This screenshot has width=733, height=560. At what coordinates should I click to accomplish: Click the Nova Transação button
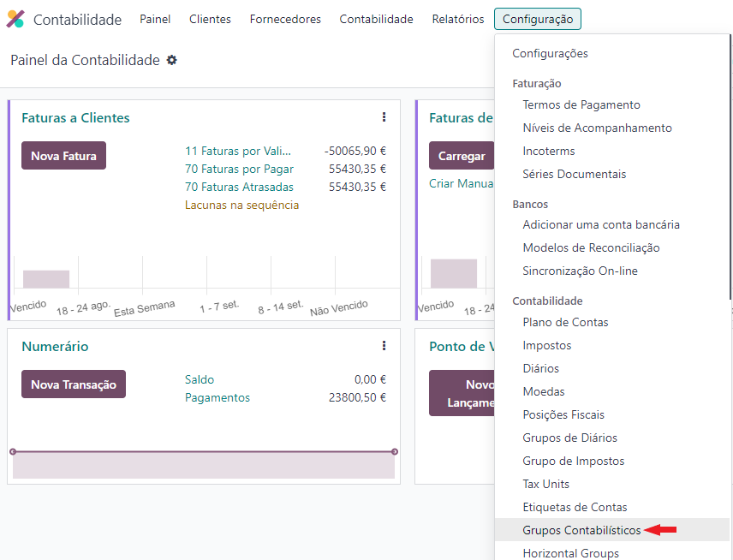pos(74,384)
